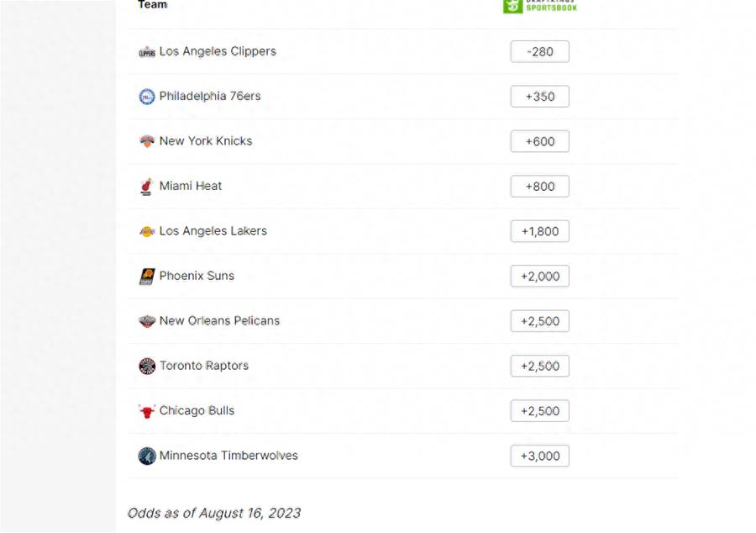Choose the Knicks +600 odds
Screen dimensions: 756x533
tap(540, 141)
